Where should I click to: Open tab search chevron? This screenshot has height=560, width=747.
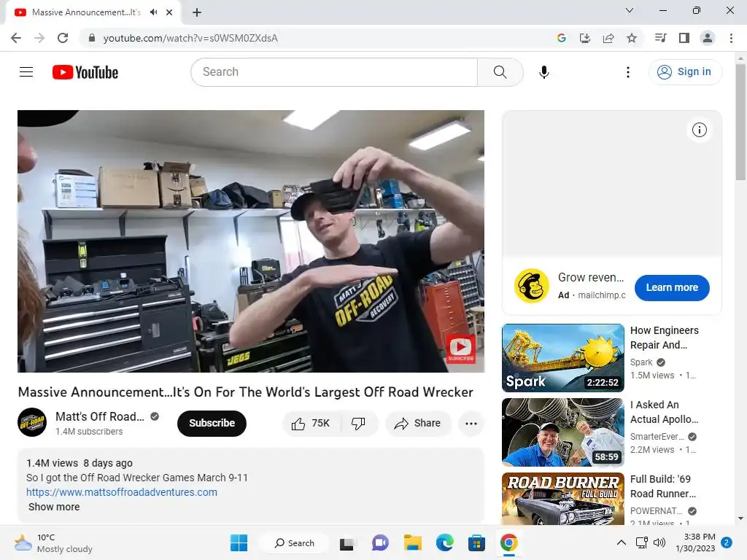[630, 10]
